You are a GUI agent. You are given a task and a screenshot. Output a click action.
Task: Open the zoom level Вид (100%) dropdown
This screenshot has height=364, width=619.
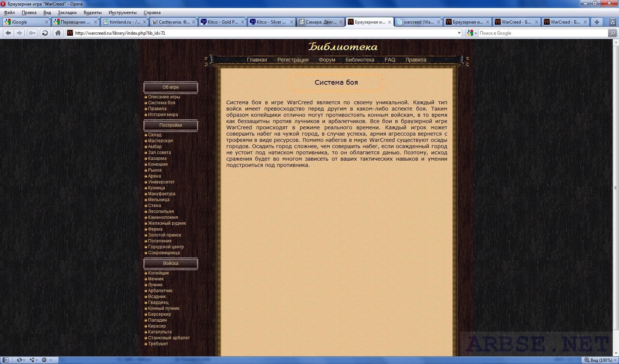tap(600, 360)
